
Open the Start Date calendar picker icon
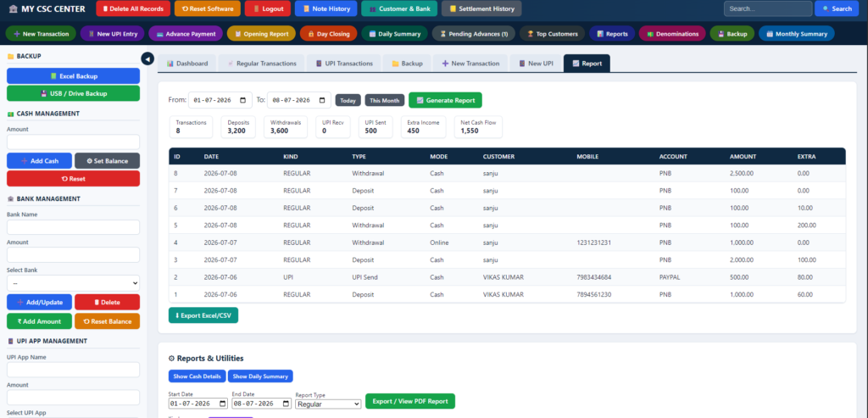(223, 404)
